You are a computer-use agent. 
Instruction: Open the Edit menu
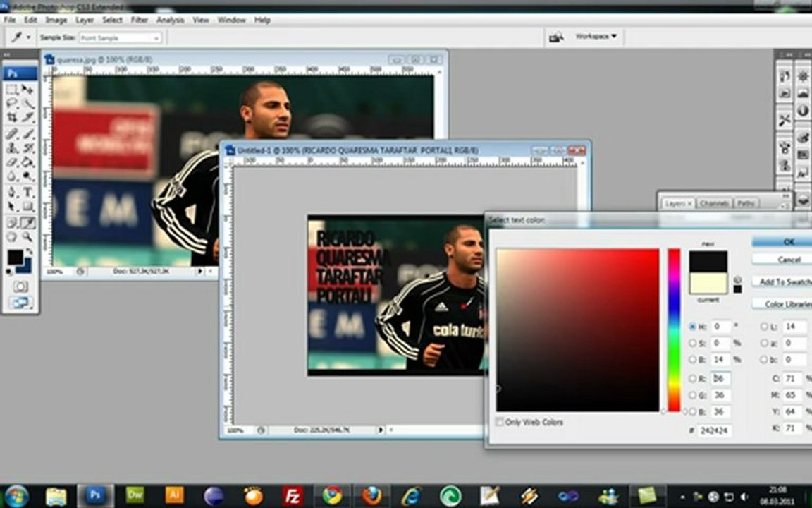[30, 20]
